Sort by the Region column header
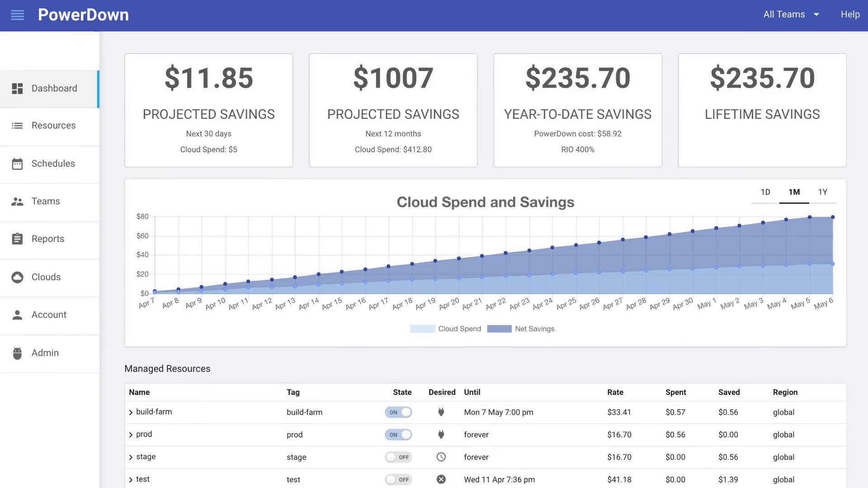The width and height of the screenshot is (868, 488). [785, 392]
